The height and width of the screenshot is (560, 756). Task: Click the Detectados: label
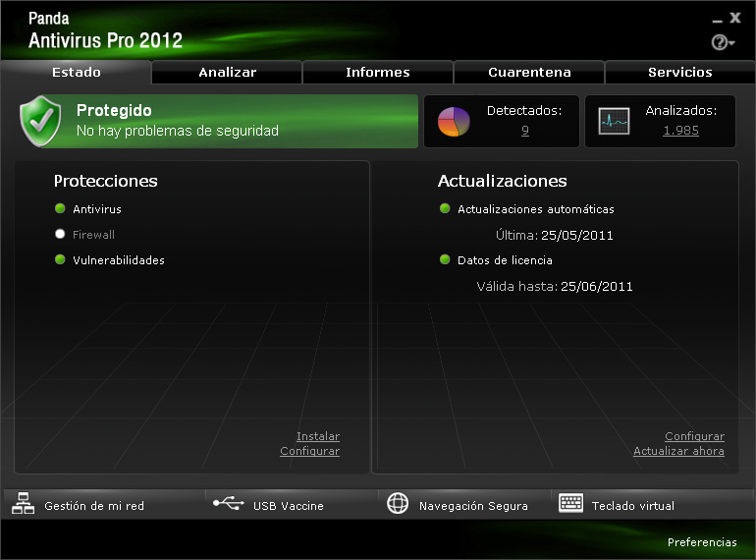(x=524, y=111)
